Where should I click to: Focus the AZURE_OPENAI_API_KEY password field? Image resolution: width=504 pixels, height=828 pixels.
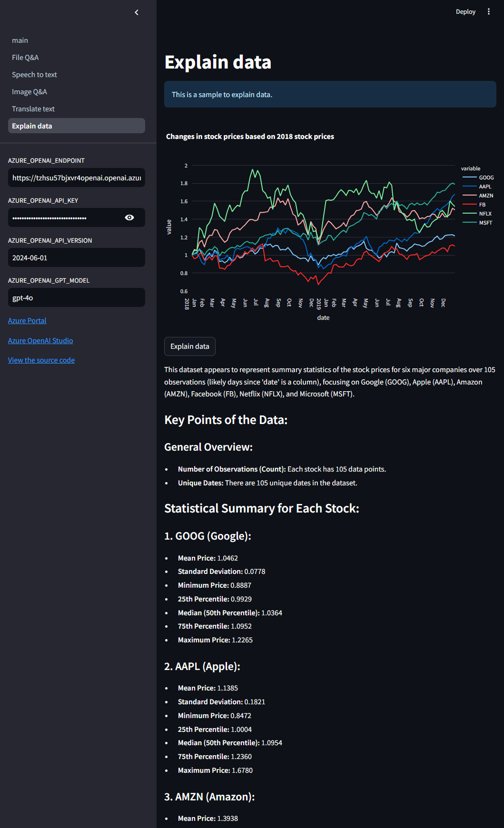coord(64,217)
